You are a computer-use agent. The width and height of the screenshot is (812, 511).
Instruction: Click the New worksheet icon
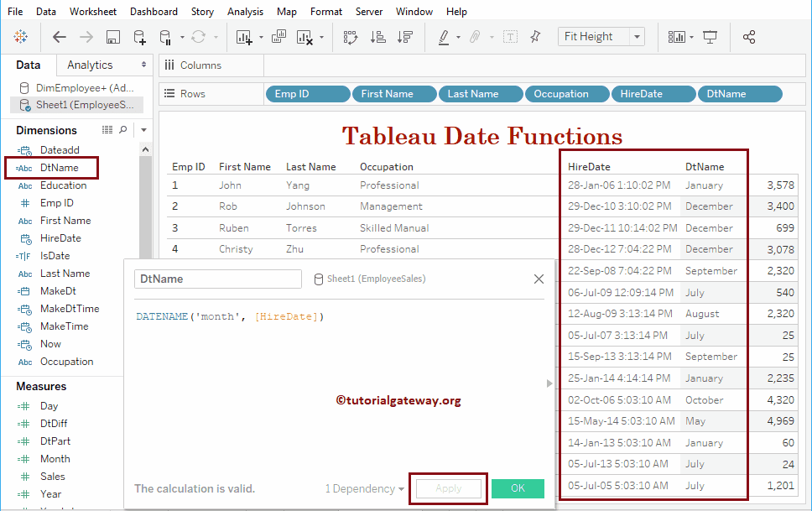(244, 37)
